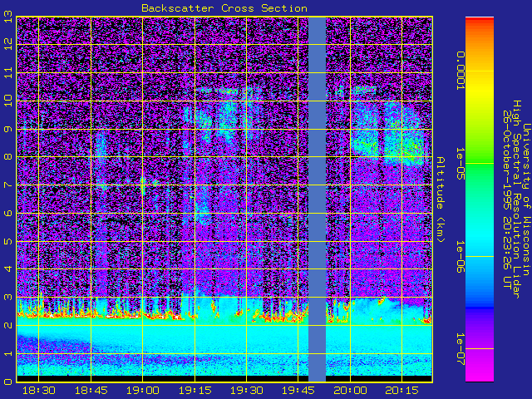Click the "University of Wisconsin" caption
This screenshot has width=532, height=399.
coord(526,199)
